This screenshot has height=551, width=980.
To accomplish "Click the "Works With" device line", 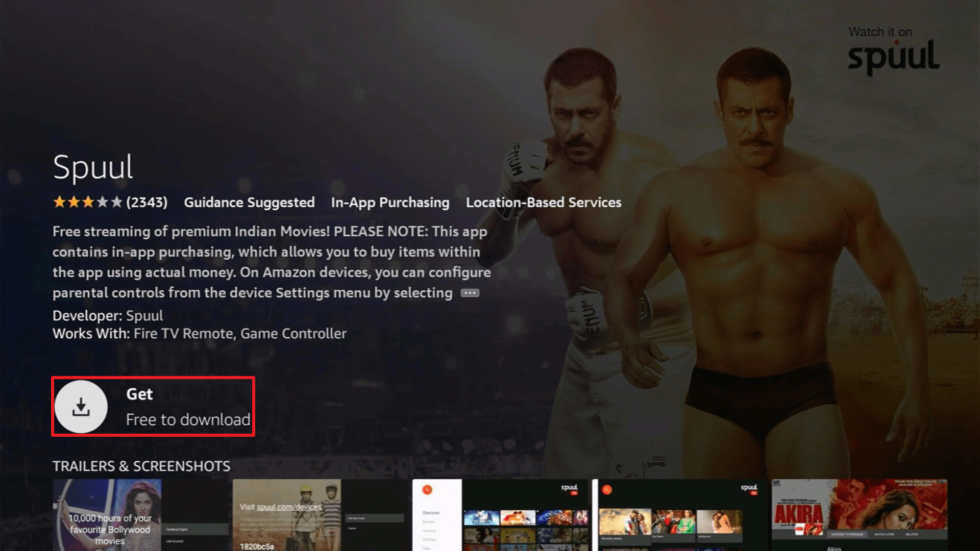I will coord(200,334).
